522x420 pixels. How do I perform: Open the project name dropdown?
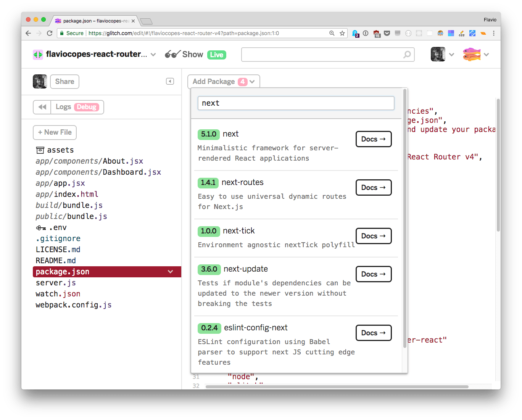click(x=153, y=54)
